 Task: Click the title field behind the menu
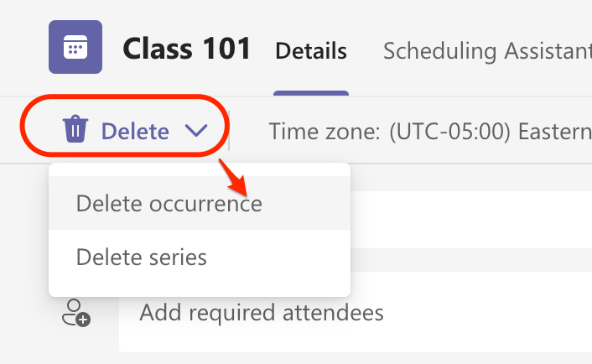tap(471, 220)
